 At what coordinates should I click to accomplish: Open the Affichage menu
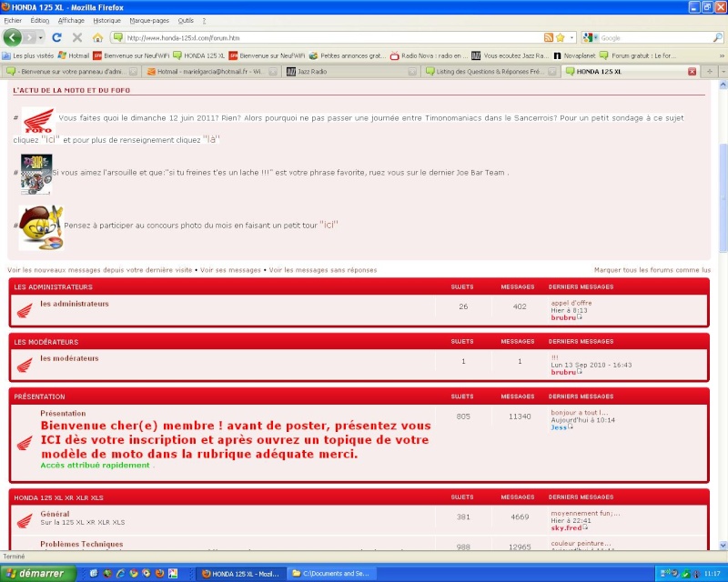[x=71, y=20]
